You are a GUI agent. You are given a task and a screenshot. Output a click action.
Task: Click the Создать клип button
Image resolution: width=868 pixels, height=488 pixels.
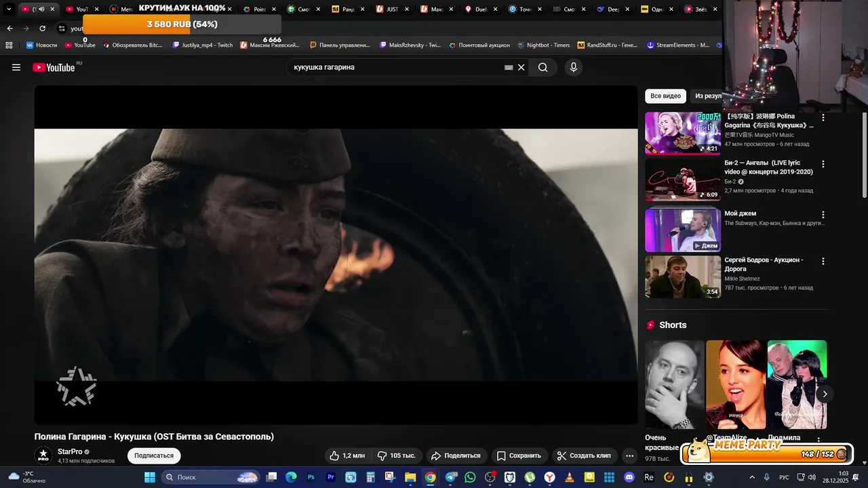pos(584,455)
